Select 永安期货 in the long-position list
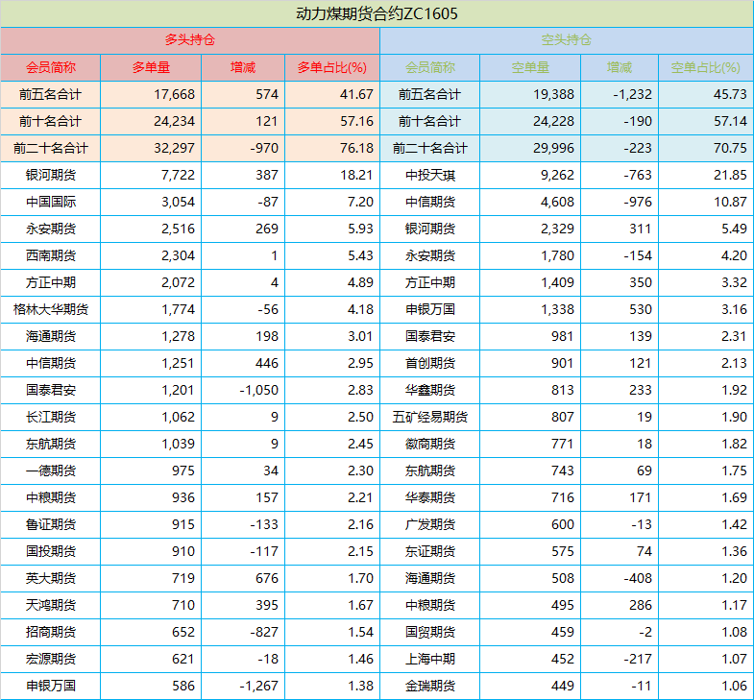This screenshot has width=754, height=700. 51,229
